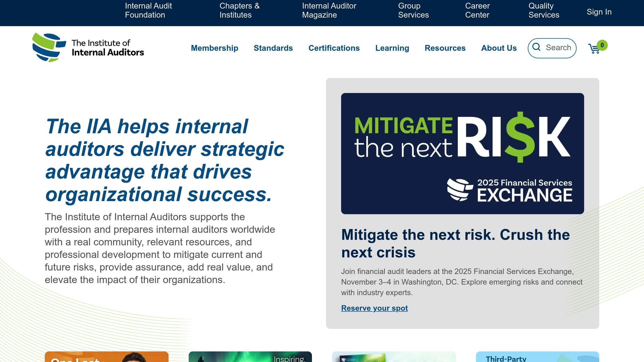Visit Internal Auditor Magazine

[329, 10]
